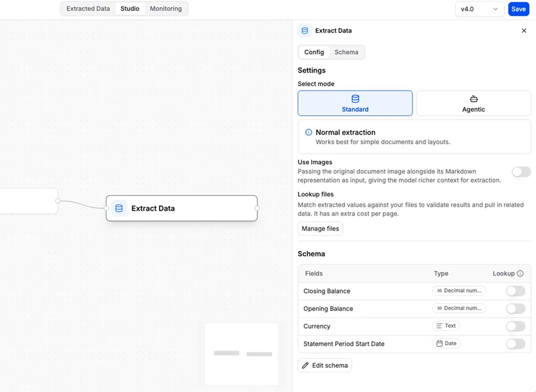
Task: Click the decimal icon for Closing Balance type
Action: pos(440,290)
